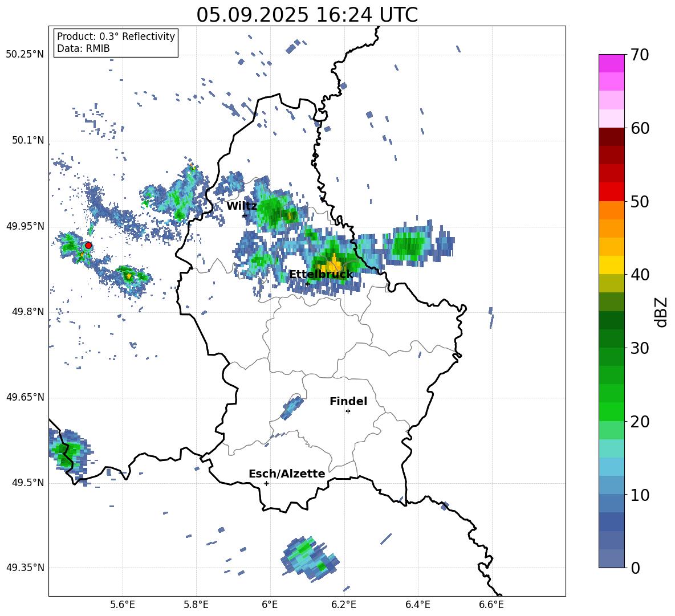Click the 49.35°N latitude tick label
The height and width of the screenshot is (616, 675).
click(25, 568)
